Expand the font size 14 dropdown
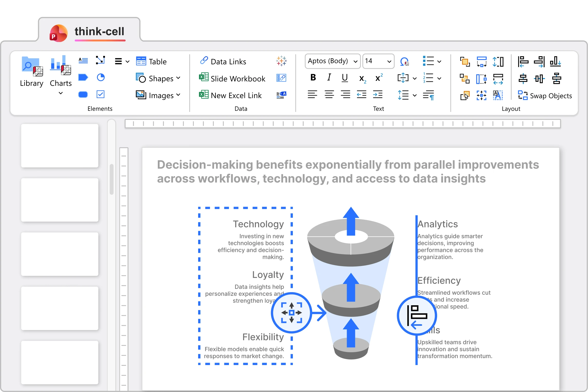 (x=389, y=61)
